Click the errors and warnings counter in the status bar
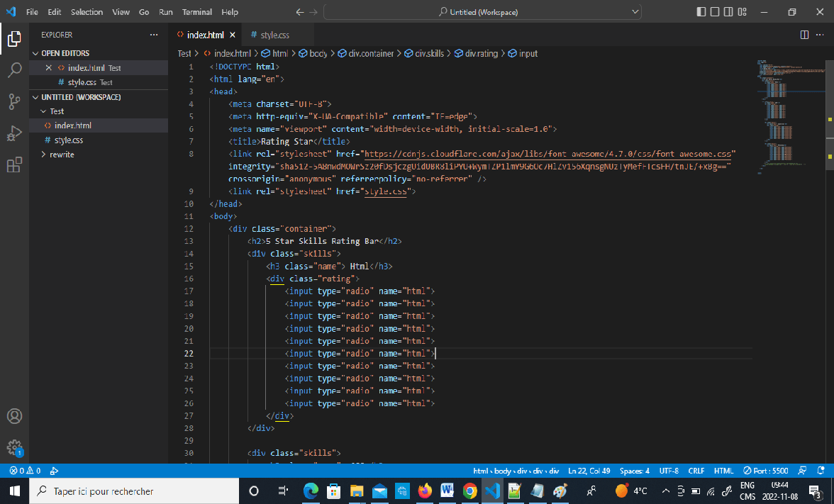The height and width of the screenshot is (504, 834). (25, 471)
